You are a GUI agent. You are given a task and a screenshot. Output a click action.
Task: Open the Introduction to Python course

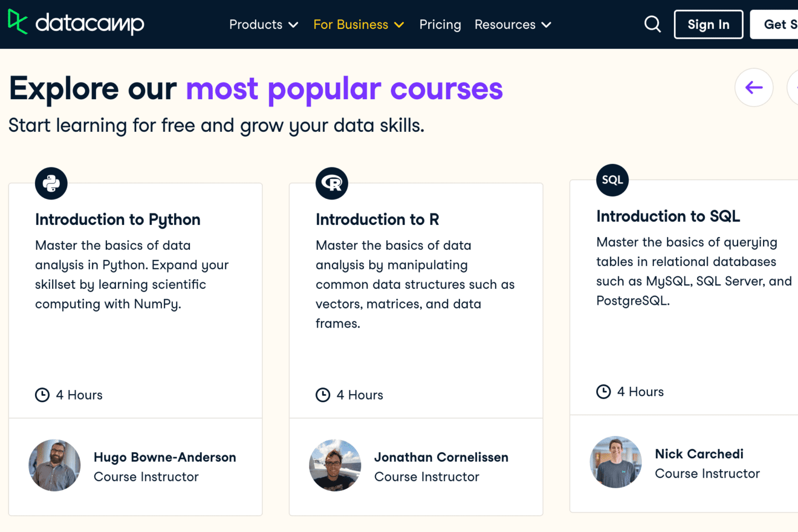(117, 219)
